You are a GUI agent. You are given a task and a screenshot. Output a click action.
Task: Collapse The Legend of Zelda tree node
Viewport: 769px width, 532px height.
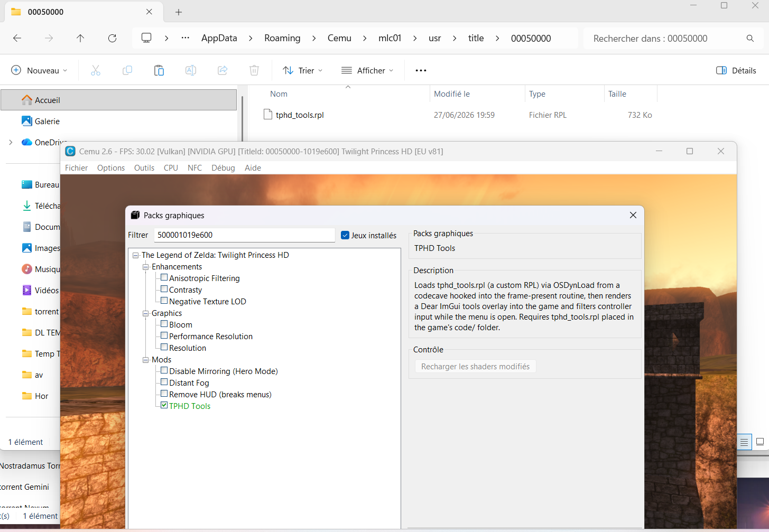point(136,255)
